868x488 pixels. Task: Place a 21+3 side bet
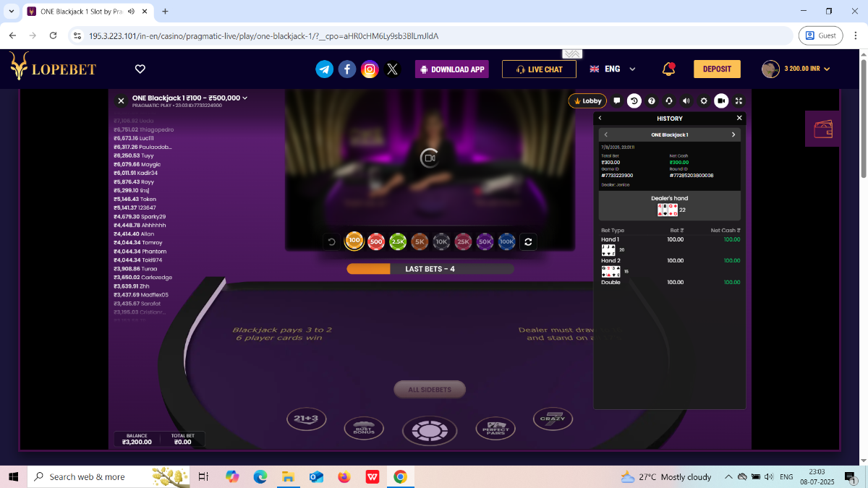click(307, 419)
